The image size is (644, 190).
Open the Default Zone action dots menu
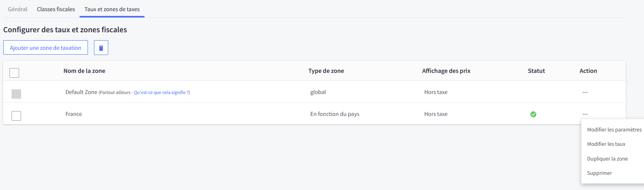(585, 92)
